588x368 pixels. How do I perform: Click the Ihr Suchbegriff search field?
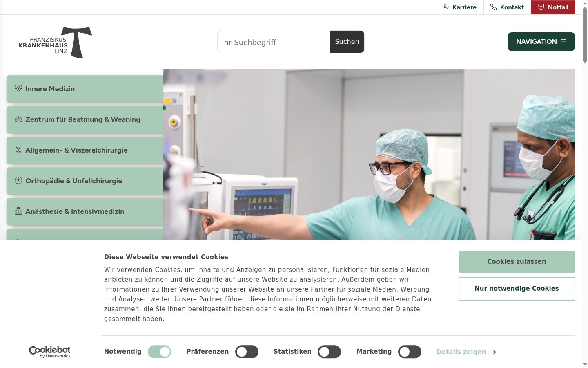274,42
